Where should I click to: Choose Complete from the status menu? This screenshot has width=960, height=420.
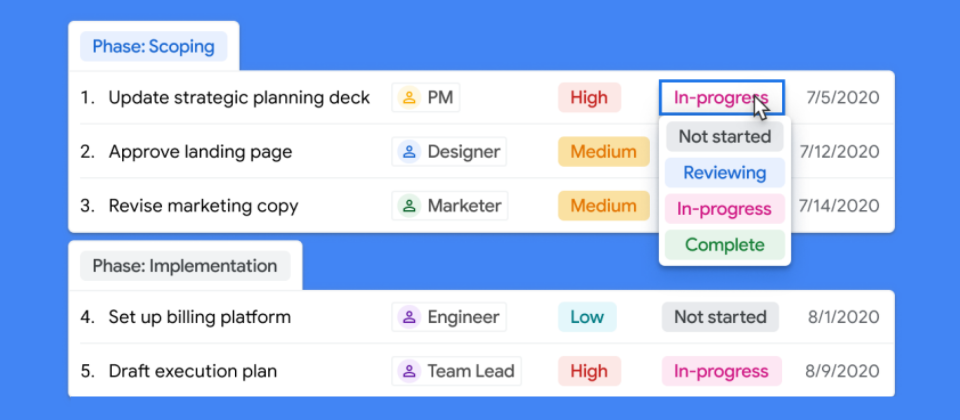[x=725, y=245]
